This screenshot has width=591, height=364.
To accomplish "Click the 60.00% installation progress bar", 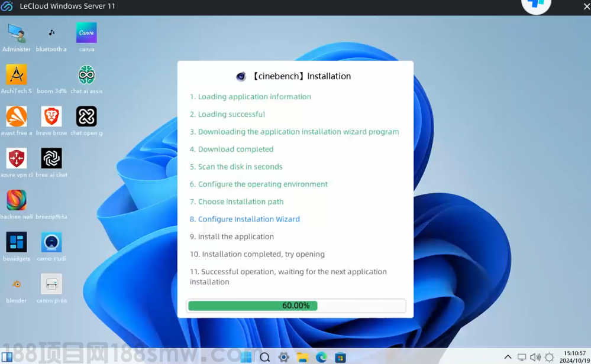I will coord(296,305).
